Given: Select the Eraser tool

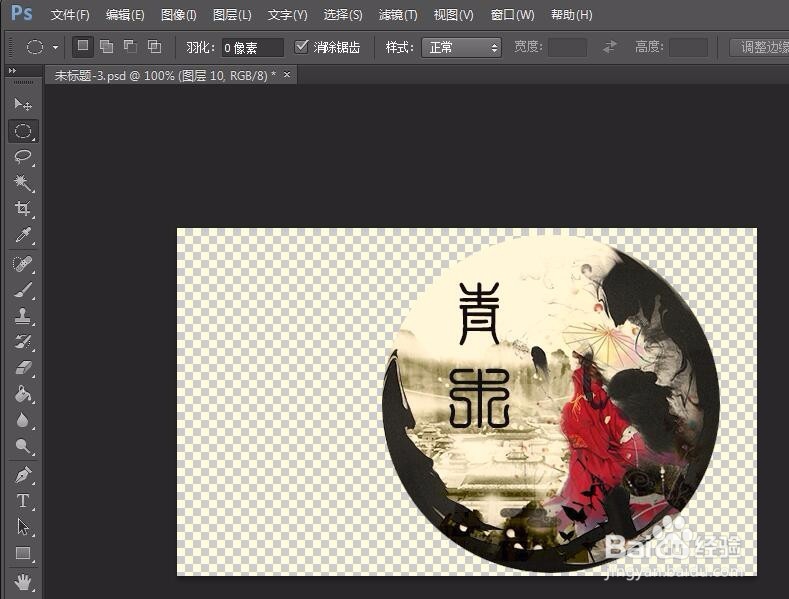Looking at the screenshot, I should pos(23,368).
